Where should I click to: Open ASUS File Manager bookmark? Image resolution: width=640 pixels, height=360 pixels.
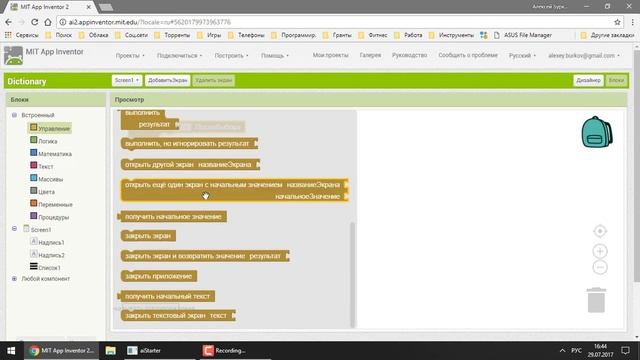[x=523, y=35]
